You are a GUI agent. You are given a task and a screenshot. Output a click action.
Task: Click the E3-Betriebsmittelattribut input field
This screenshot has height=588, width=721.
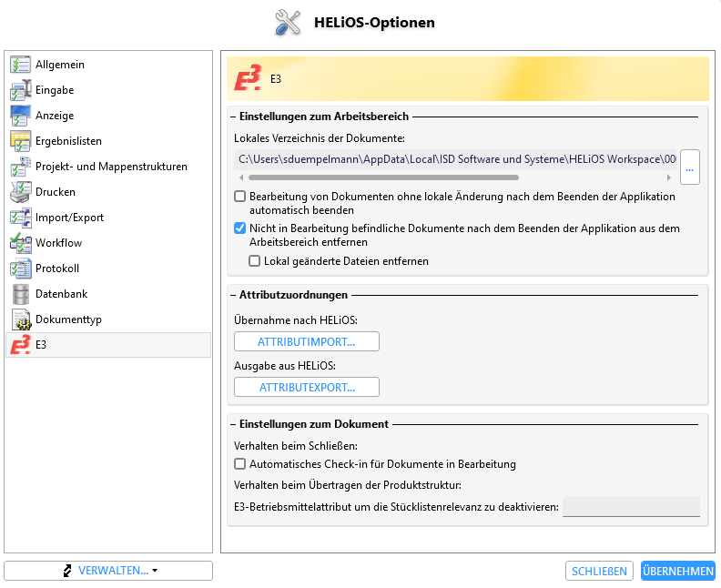[631, 506]
